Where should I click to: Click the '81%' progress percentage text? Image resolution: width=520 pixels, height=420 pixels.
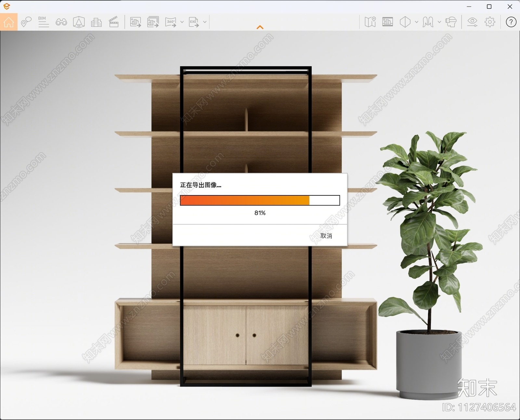coord(260,213)
